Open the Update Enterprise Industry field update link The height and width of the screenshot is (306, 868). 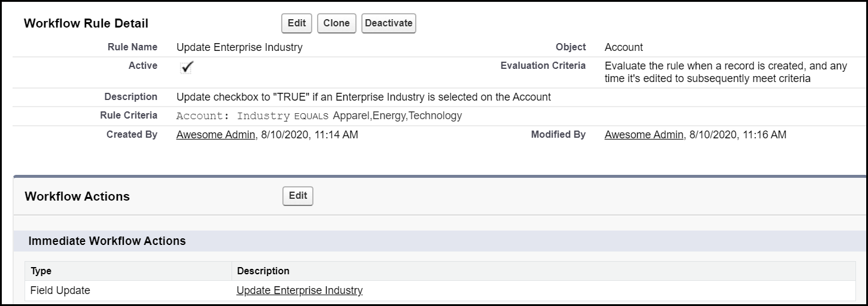coord(300,290)
